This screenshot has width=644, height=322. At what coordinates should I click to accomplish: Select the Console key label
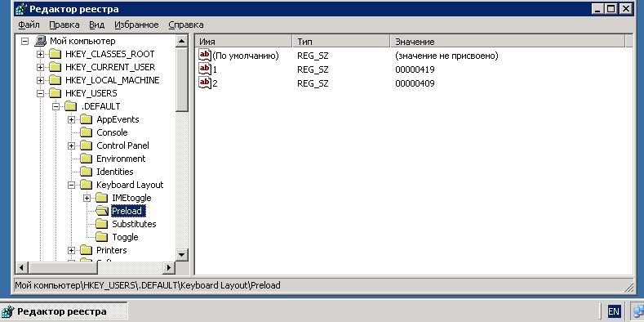pos(112,132)
